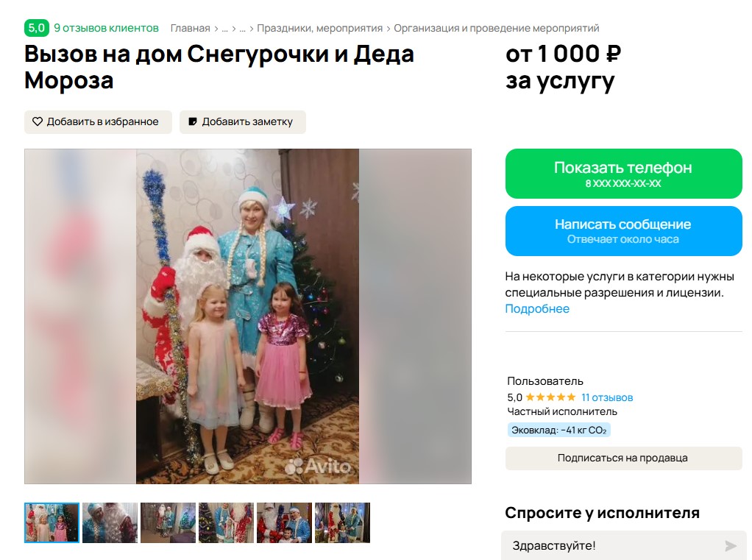Click the green 5,0 rating badge
This screenshot has width=752, height=560.
(37, 28)
